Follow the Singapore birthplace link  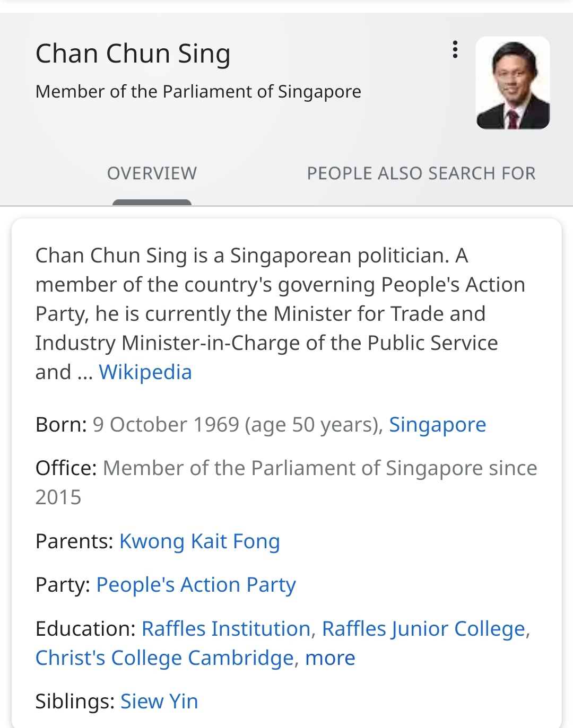pyautogui.click(x=437, y=425)
